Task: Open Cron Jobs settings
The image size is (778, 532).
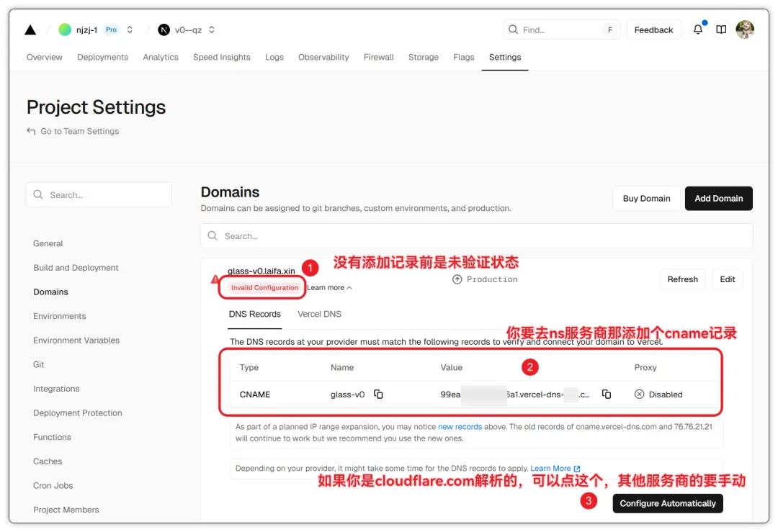Action: [53, 485]
